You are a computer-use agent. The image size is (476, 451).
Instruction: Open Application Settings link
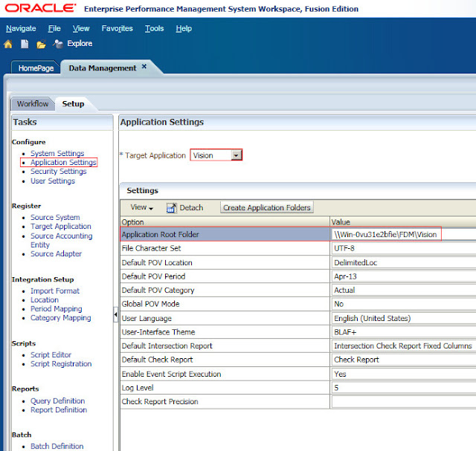(63, 162)
